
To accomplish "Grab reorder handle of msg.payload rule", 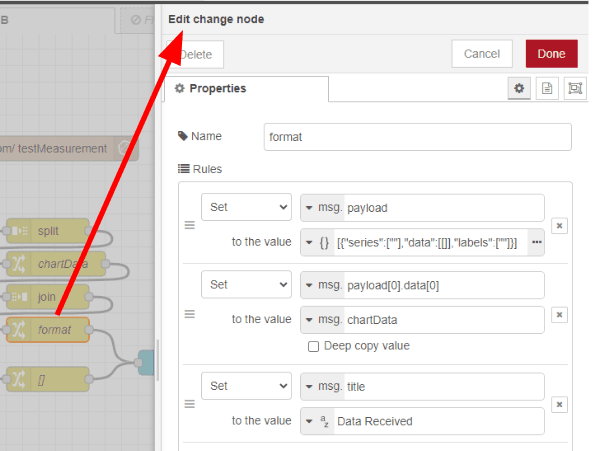I will point(190,225).
